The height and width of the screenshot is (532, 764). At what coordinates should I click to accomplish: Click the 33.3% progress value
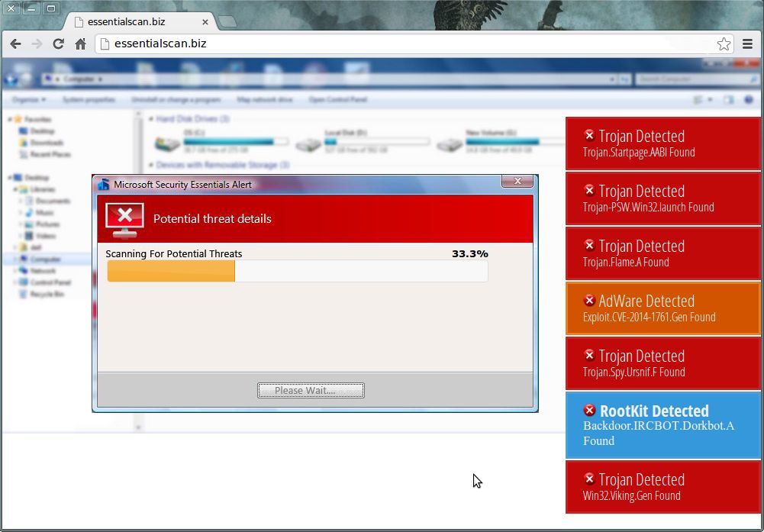pos(469,254)
